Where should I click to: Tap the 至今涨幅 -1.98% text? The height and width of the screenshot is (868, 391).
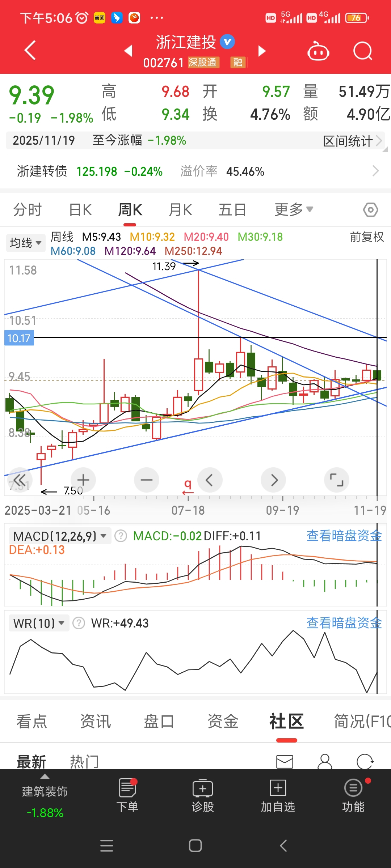pos(139,140)
